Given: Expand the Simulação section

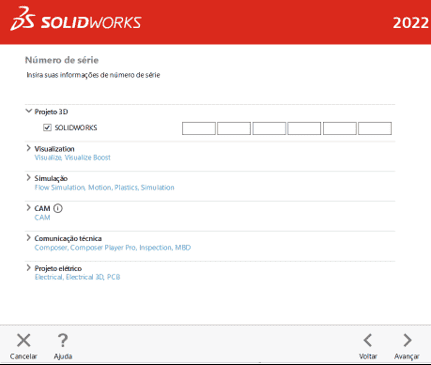Looking at the screenshot, I should point(29,178).
